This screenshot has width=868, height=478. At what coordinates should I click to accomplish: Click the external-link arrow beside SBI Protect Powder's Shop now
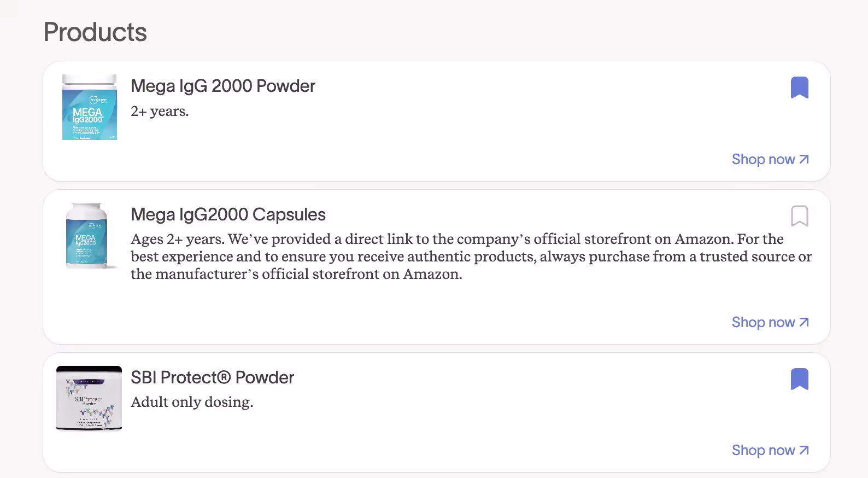point(804,450)
